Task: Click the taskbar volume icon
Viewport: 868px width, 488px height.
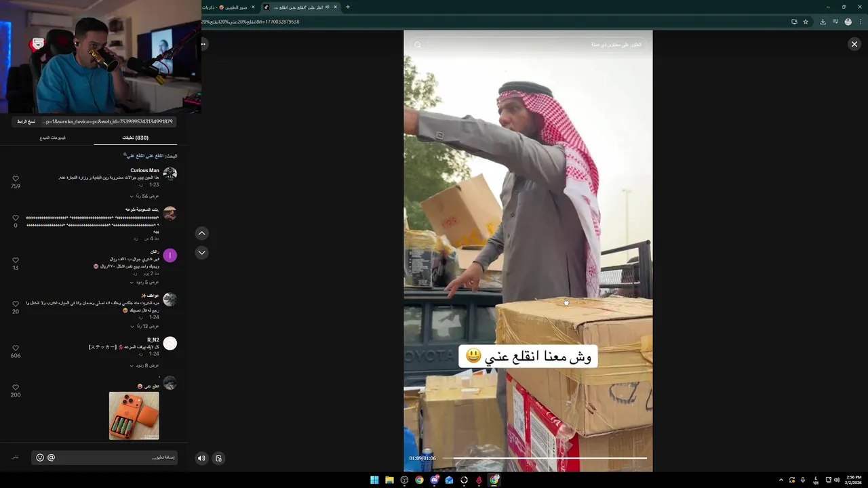Action: click(x=837, y=480)
